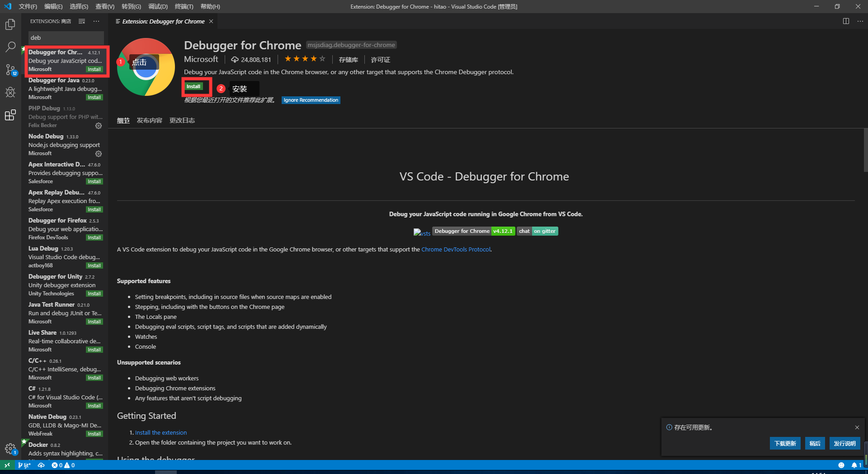Open the Clear Extensions Search Results filter icon
The image size is (868, 474).
point(81,21)
